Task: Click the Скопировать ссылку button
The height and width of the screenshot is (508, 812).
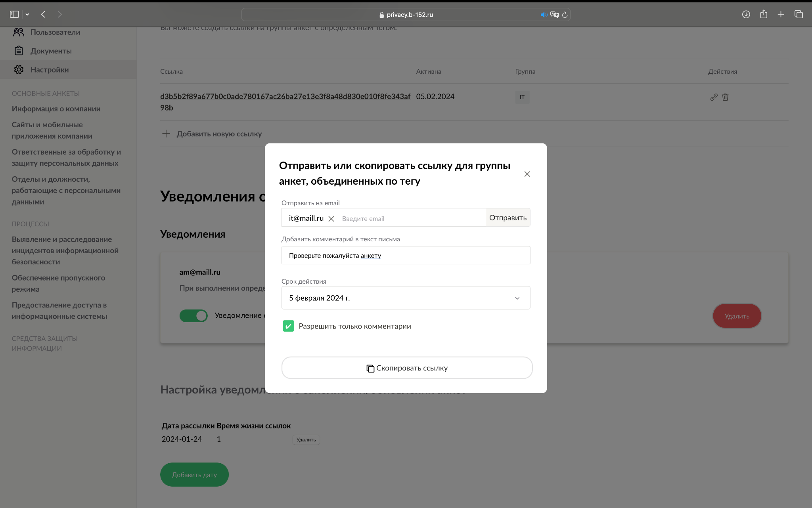Action: [x=407, y=368]
